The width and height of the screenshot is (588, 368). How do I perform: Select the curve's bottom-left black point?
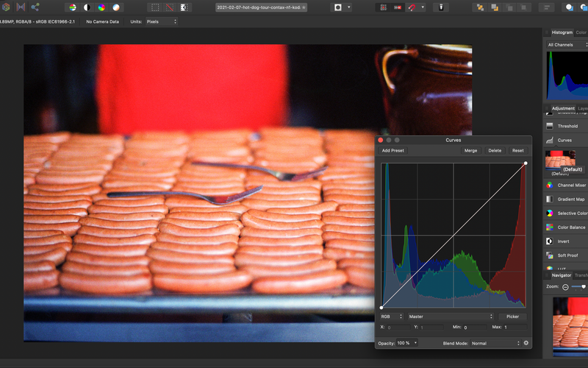(x=381, y=308)
